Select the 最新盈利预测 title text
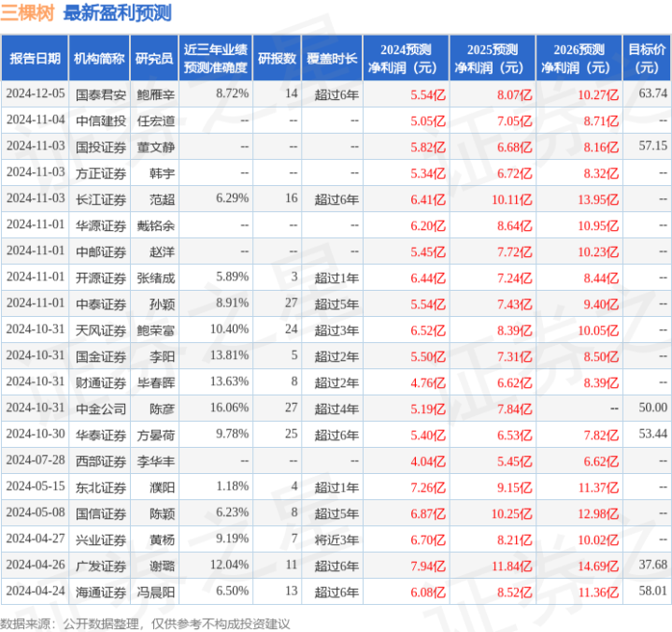672x632 pixels. [118, 13]
